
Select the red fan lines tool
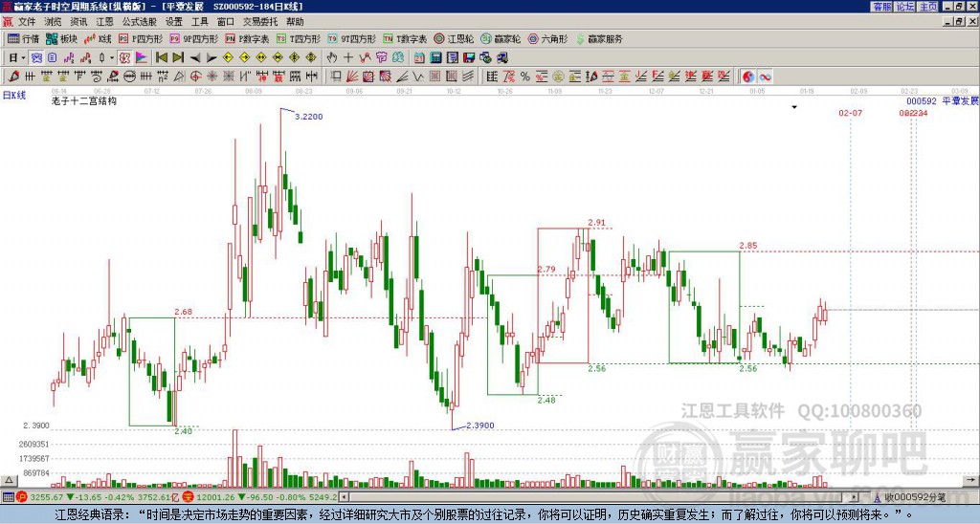coord(352,76)
